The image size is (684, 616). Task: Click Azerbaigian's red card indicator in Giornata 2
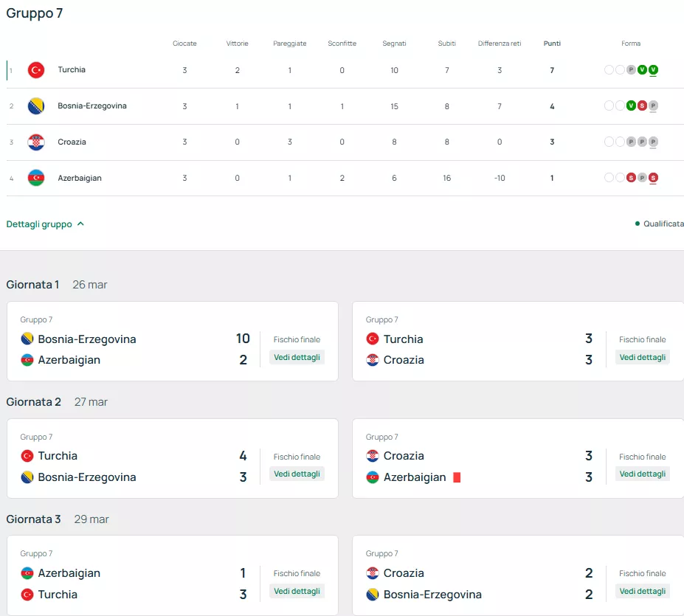pyautogui.click(x=457, y=477)
